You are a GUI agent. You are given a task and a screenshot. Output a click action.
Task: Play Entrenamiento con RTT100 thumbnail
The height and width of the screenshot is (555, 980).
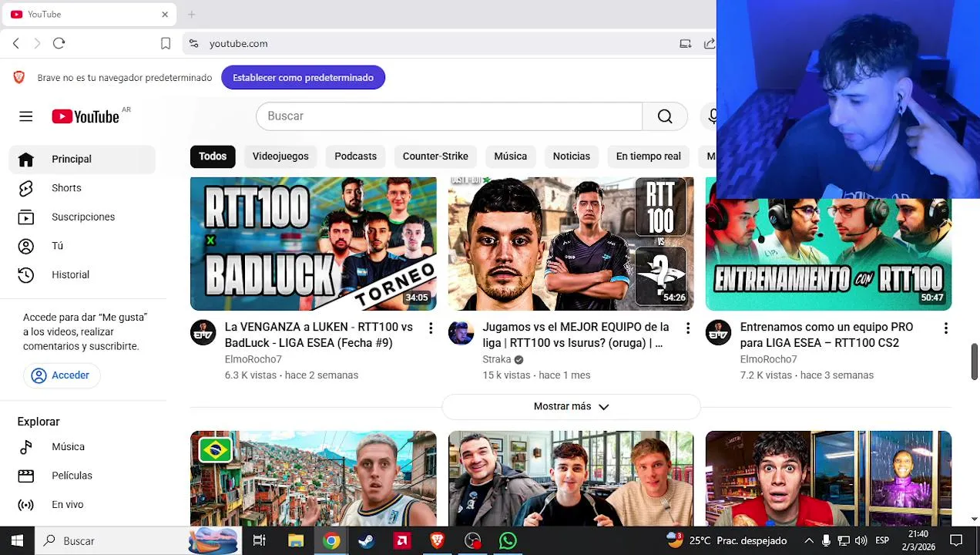click(829, 254)
